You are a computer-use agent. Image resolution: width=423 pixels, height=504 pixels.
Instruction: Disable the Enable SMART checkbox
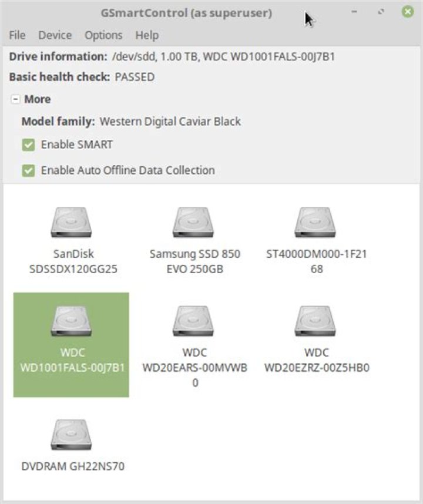click(x=28, y=145)
